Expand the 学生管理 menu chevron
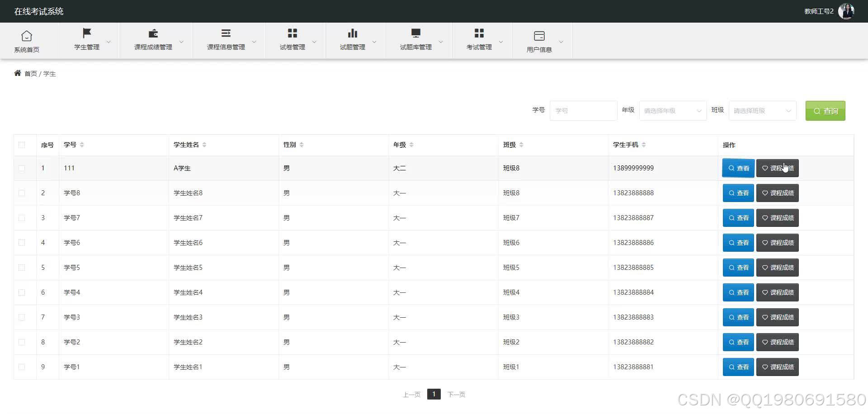Image resolution: width=868 pixels, height=414 pixels. pyautogui.click(x=108, y=42)
